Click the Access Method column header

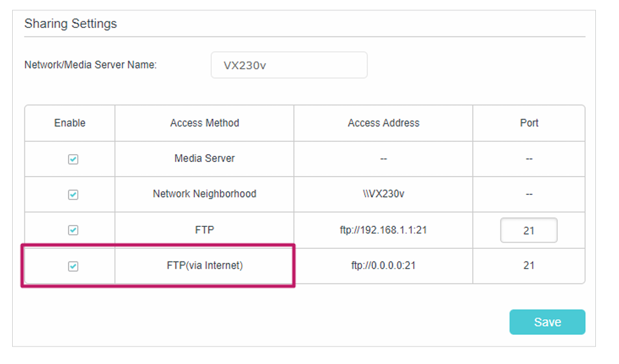point(203,123)
